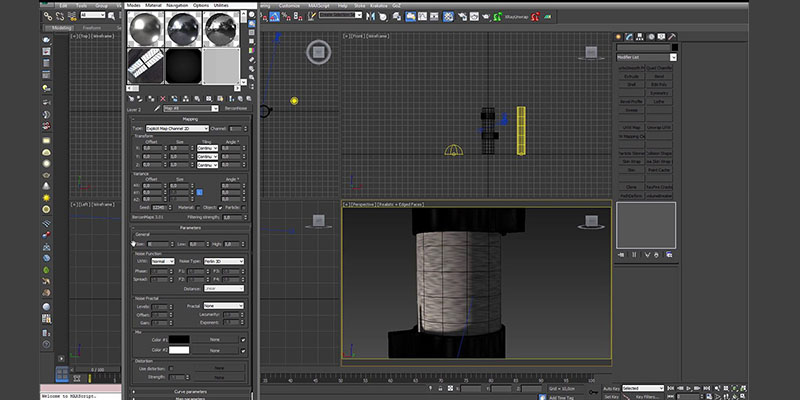Toggle the Color #2 map checkbox

(x=243, y=351)
